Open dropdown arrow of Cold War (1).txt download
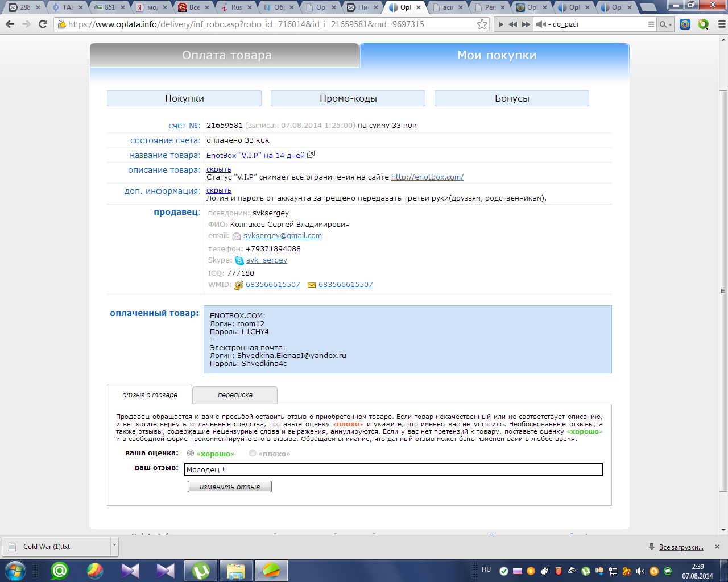The image size is (728, 582). click(114, 546)
